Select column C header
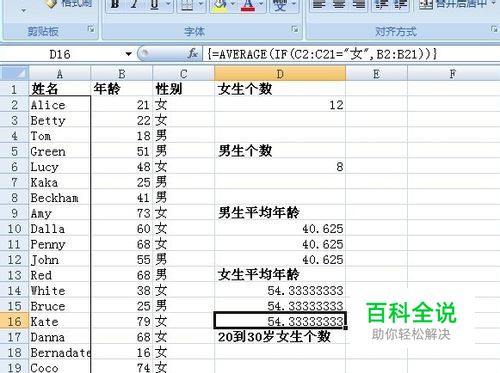500x373 pixels. [x=183, y=74]
